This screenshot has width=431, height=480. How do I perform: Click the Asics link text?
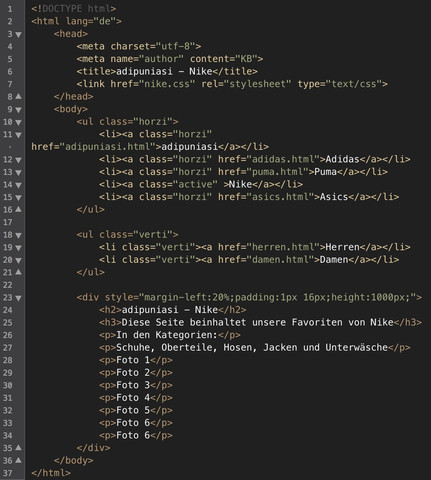coord(334,197)
